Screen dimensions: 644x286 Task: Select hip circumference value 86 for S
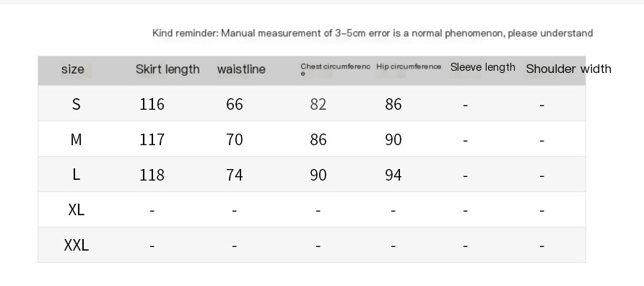[393, 105]
